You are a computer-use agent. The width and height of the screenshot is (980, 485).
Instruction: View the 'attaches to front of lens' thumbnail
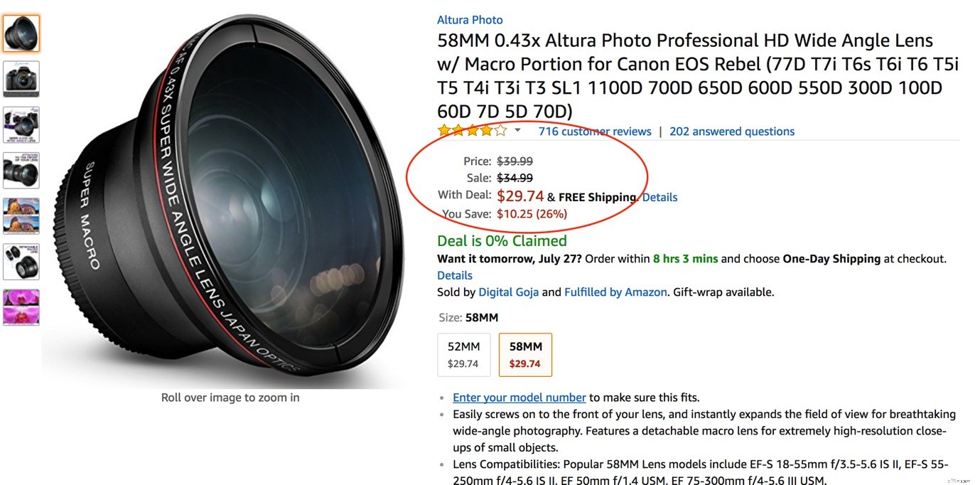pyautogui.click(x=21, y=170)
